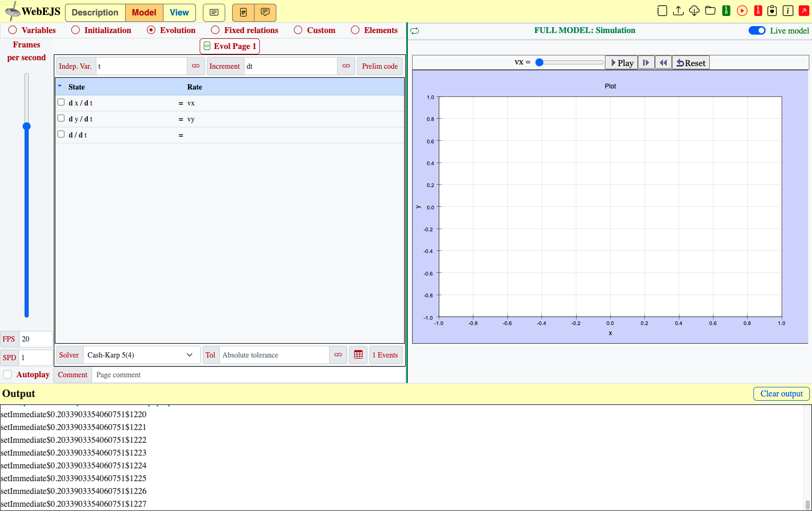Select the Custom radio button
The width and height of the screenshot is (812, 511).
[298, 30]
